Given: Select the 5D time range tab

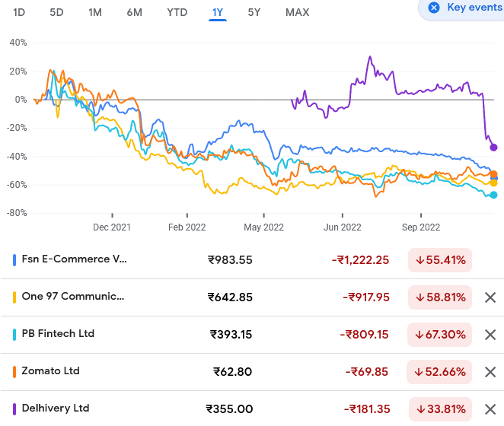Looking at the screenshot, I should click(x=57, y=12).
